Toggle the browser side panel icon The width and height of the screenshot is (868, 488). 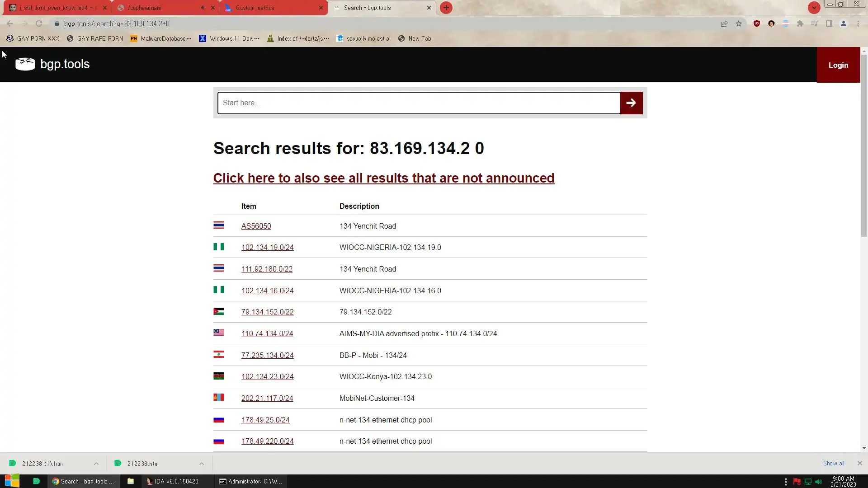point(829,23)
